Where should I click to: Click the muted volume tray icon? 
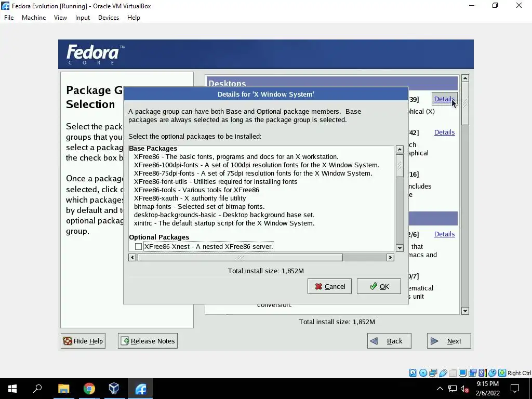coord(465,389)
